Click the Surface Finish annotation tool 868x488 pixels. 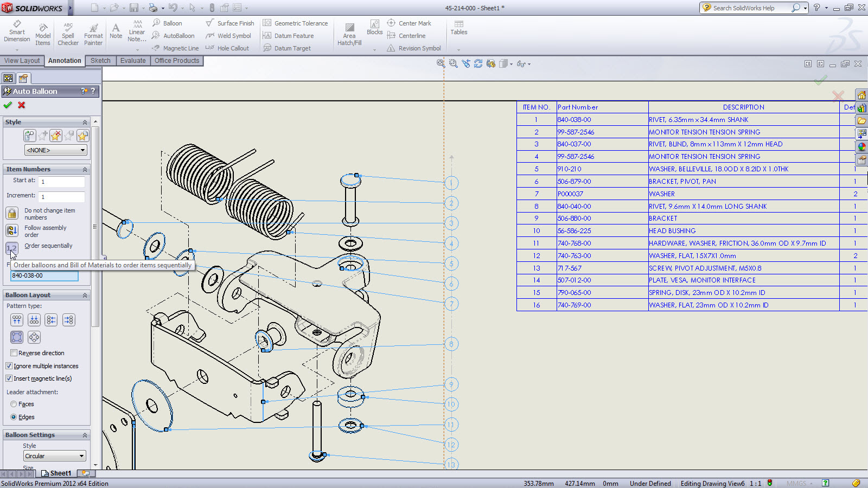tap(230, 23)
